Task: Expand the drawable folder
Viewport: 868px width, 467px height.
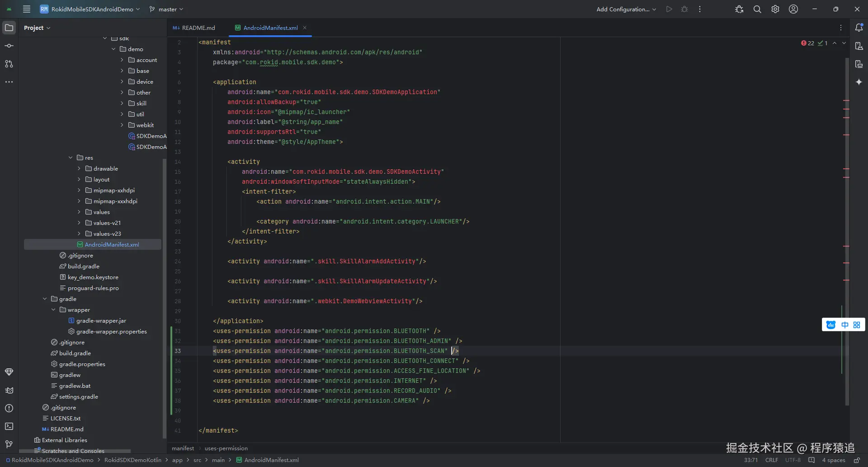Action: coord(79,169)
